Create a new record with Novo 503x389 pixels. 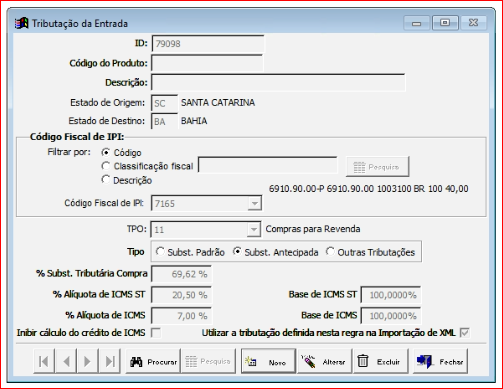(268, 361)
